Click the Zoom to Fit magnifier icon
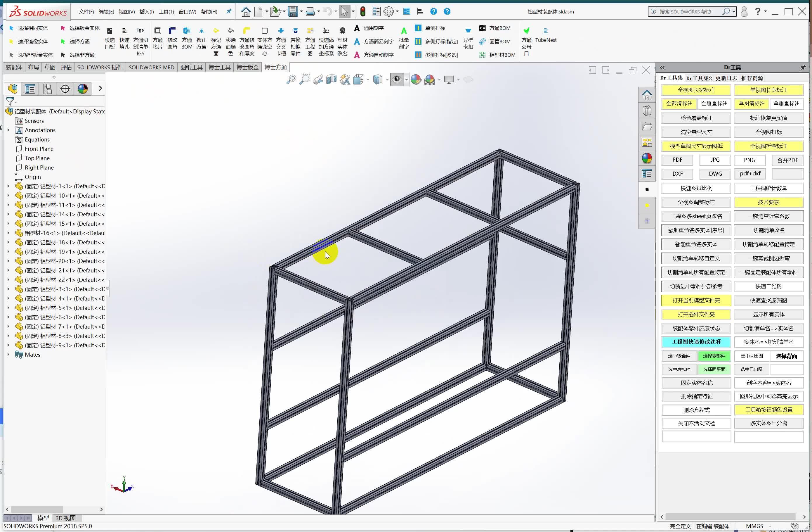 click(291, 80)
